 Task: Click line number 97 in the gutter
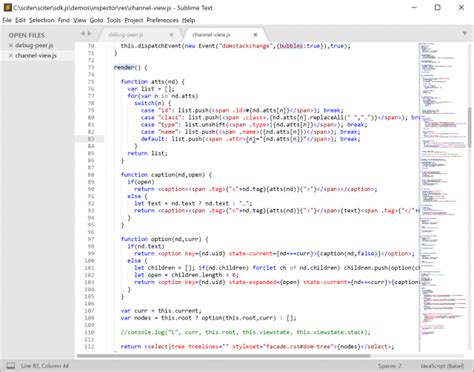91,239
